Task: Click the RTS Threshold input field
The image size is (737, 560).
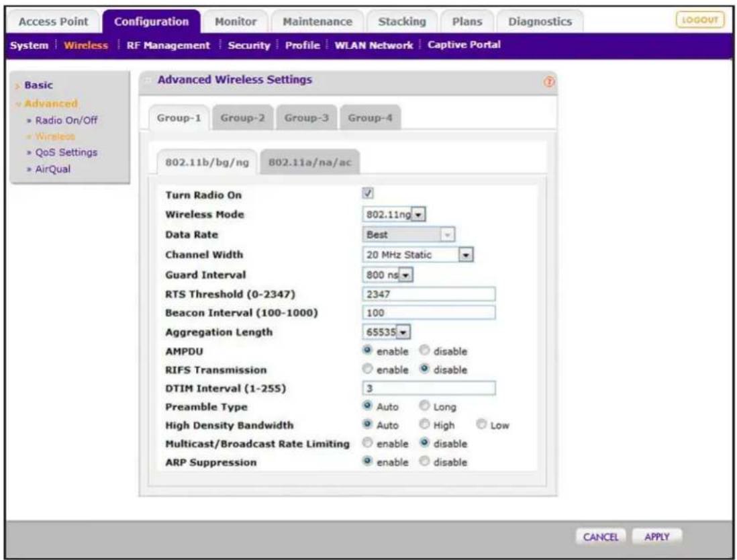Action: point(429,294)
